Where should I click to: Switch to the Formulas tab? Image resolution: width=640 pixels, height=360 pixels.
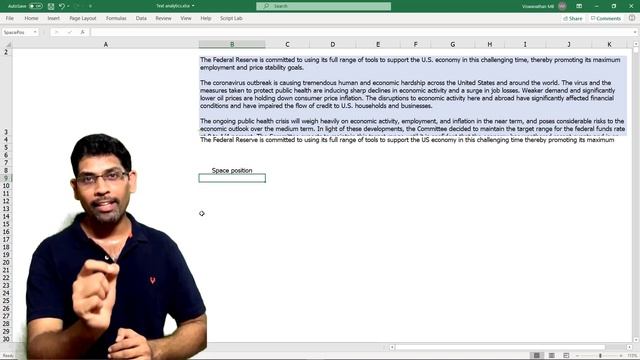click(116, 18)
